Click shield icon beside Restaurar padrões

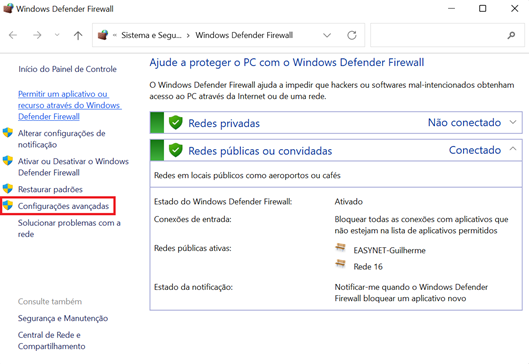[x=8, y=189]
